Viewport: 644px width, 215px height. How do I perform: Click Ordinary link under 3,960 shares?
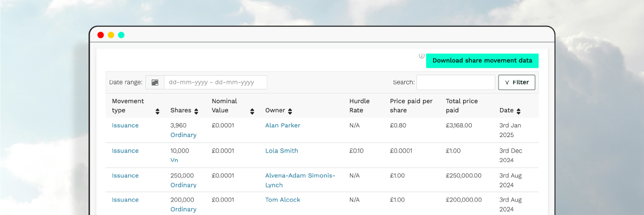(183, 135)
